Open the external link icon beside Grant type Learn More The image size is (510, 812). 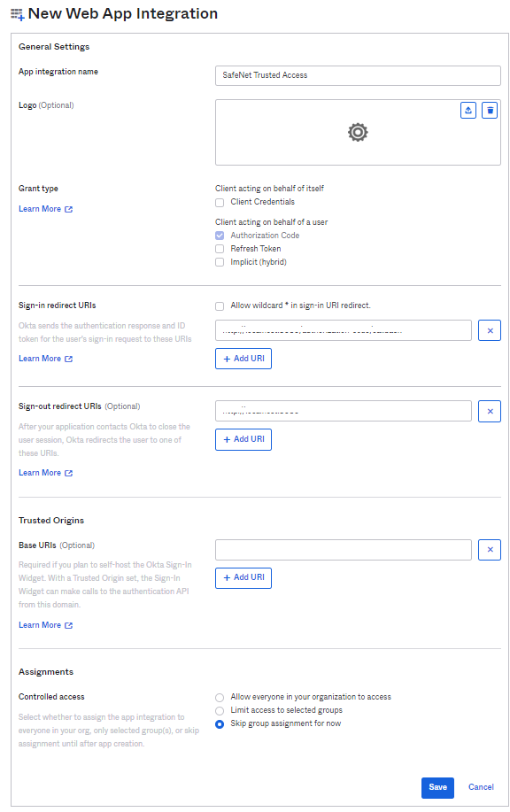coord(68,209)
